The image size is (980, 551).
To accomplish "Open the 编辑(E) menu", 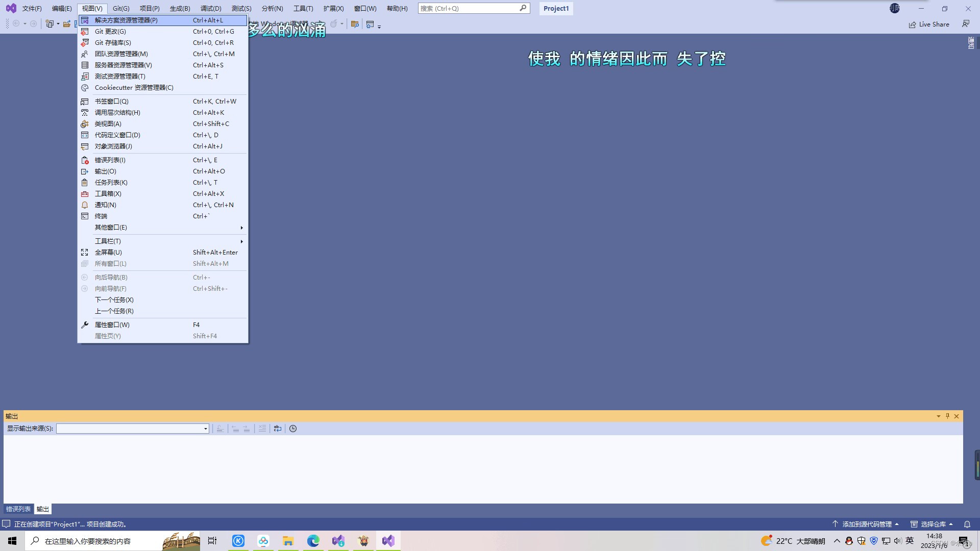I will point(62,9).
